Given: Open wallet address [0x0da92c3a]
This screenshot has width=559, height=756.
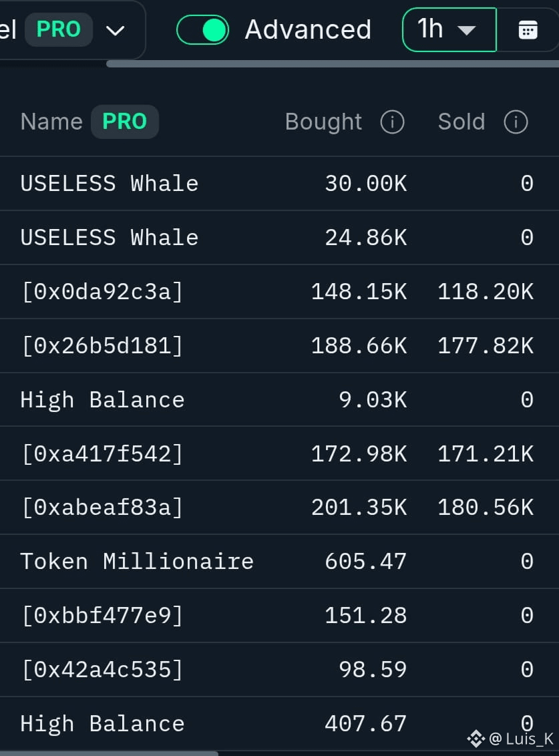Looking at the screenshot, I should [x=102, y=292].
